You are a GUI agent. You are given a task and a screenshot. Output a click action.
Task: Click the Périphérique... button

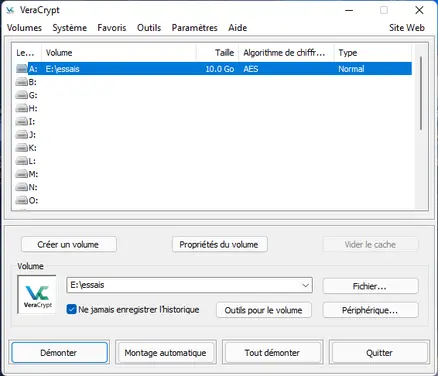click(370, 310)
